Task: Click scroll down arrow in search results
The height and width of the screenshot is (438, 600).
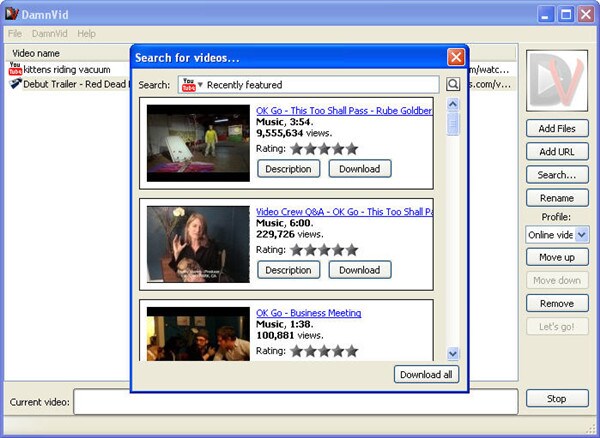Action: click(453, 354)
